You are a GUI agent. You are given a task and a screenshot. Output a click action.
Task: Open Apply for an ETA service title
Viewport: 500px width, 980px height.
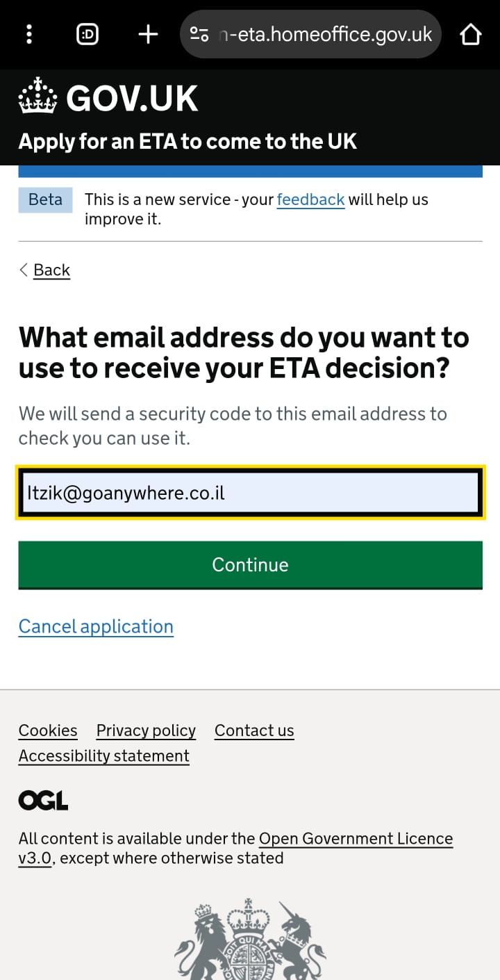[187, 142]
